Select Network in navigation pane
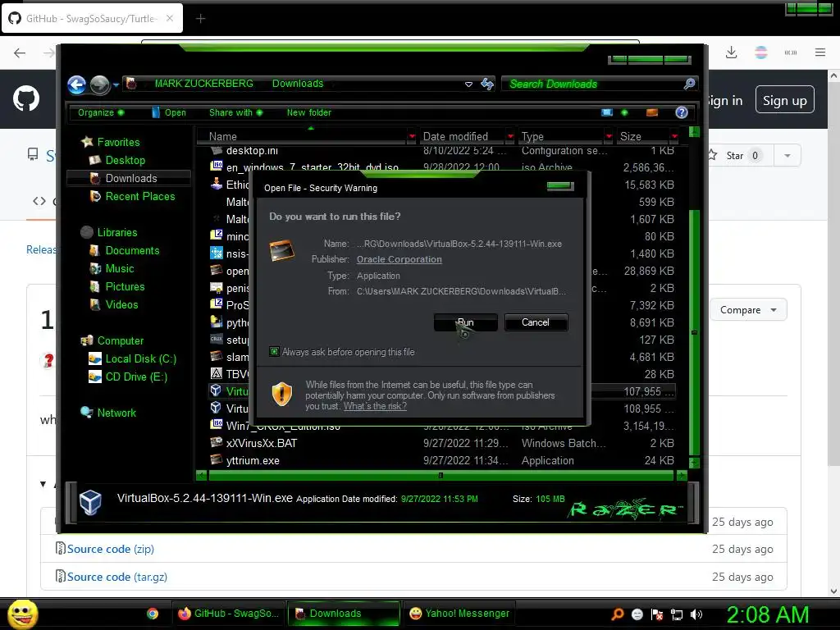840x630 pixels. click(x=116, y=413)
